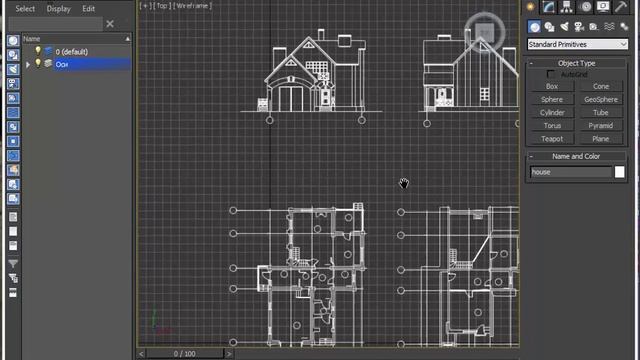Click the funnel-with-list filter icon
640x360 pixels.
tap(13, 278)
